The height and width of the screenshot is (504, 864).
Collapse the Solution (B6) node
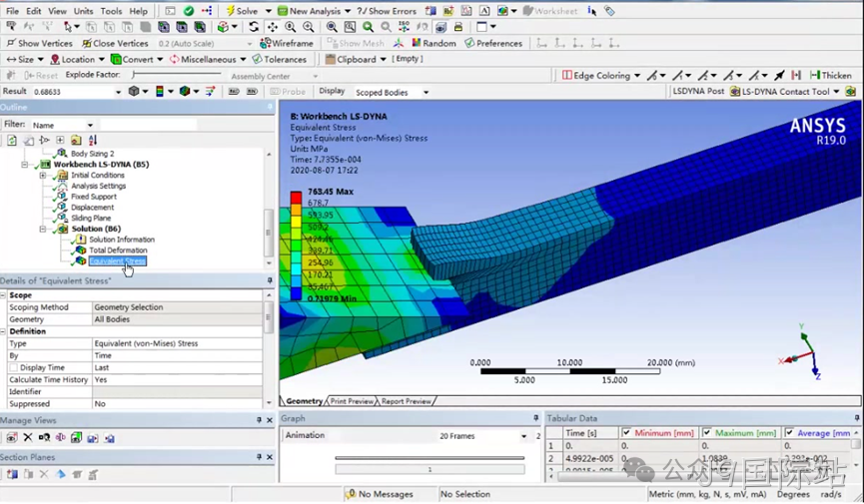coord(43,229)
